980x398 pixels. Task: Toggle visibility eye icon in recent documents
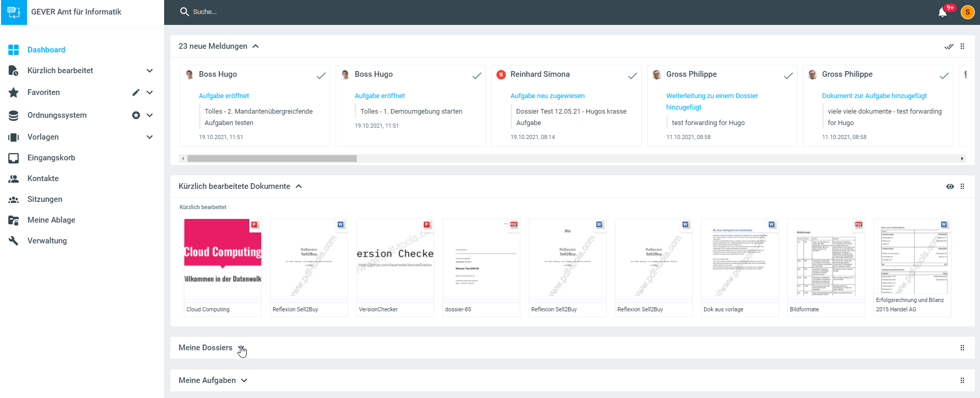tap(950, 186)
